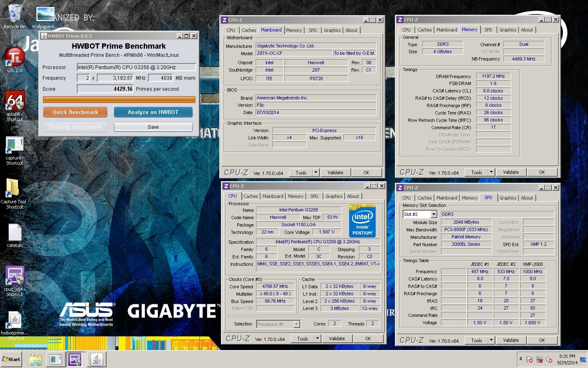Click the Score field showing 4429.16
The width and height of the screenshot is (588, 368).
[105, 89]
